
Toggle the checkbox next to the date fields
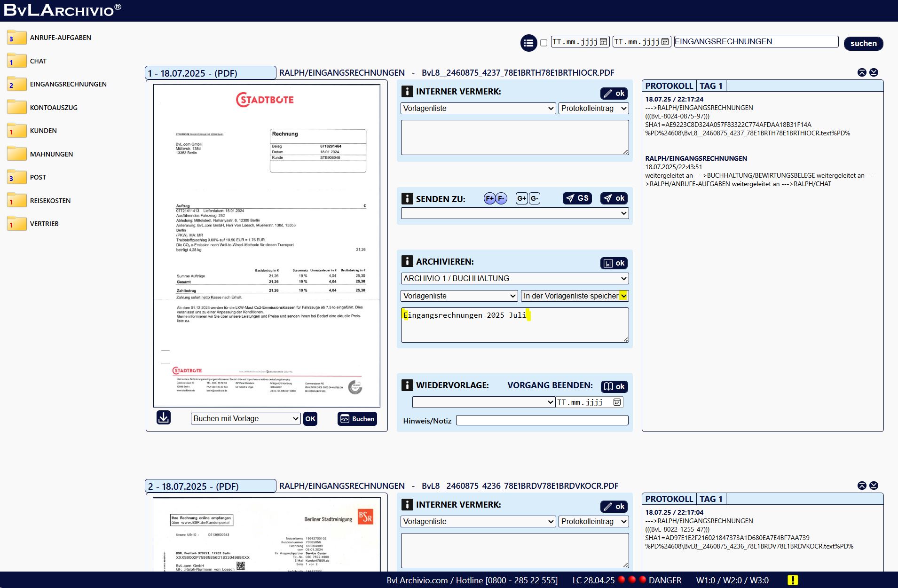[x=544, y=43]
